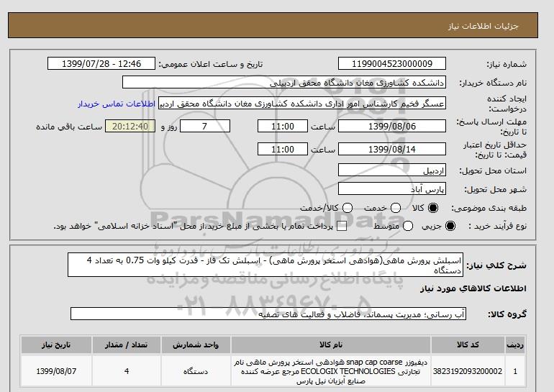The height and width of the screenshot is (392, 554).
Task: Click unit cell دستگاه in table row
Action: pos(196,371)
